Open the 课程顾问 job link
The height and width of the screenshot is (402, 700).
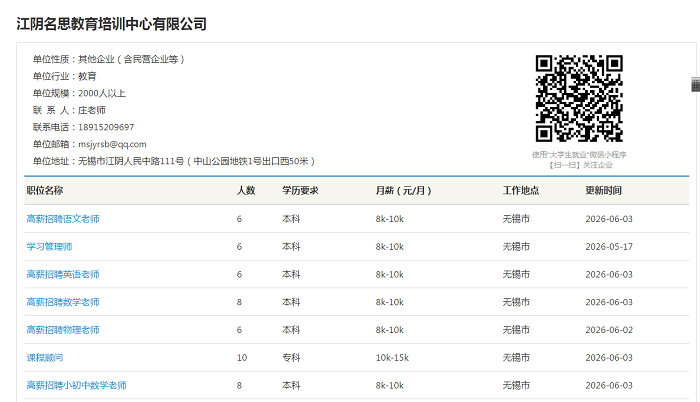[45, 357]
